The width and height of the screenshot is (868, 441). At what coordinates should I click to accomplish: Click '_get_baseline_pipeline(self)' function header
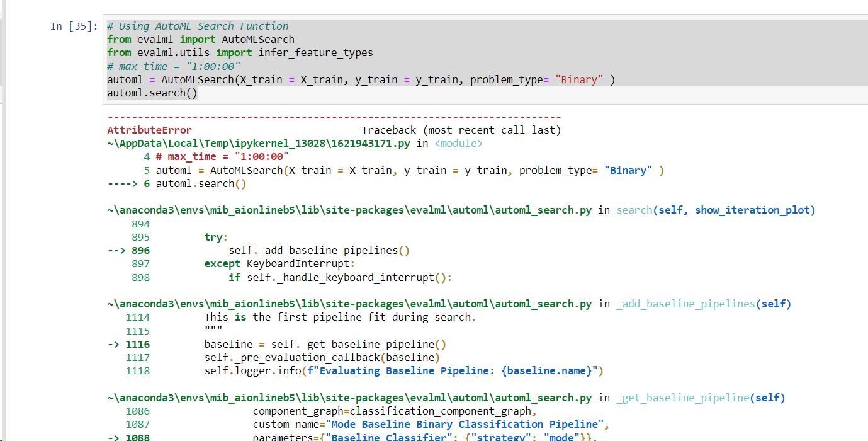701,398
